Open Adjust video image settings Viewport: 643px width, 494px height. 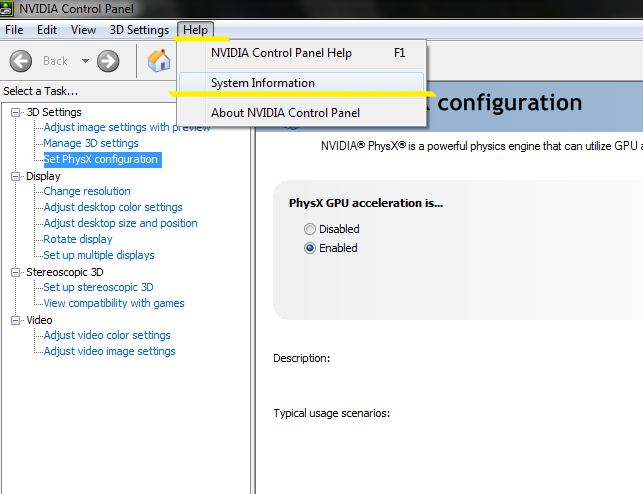pyautogui.click(x=109, y=351)
